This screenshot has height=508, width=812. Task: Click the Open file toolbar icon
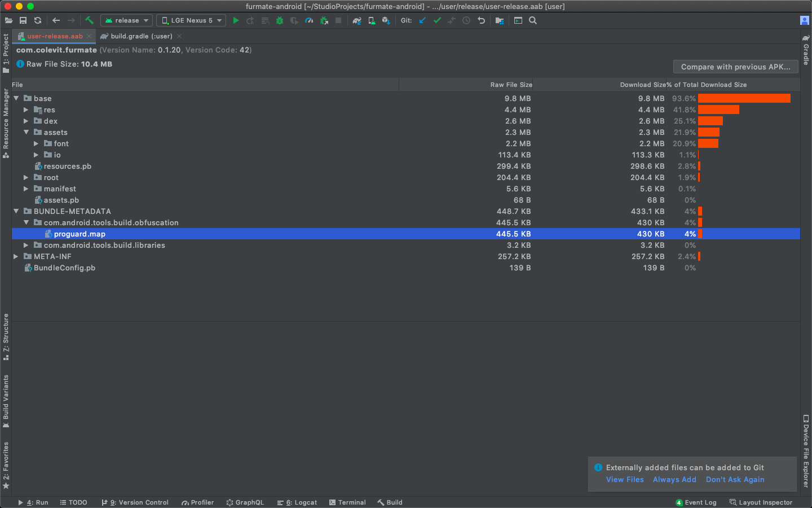pyautogui.click(x=8, y=20)
